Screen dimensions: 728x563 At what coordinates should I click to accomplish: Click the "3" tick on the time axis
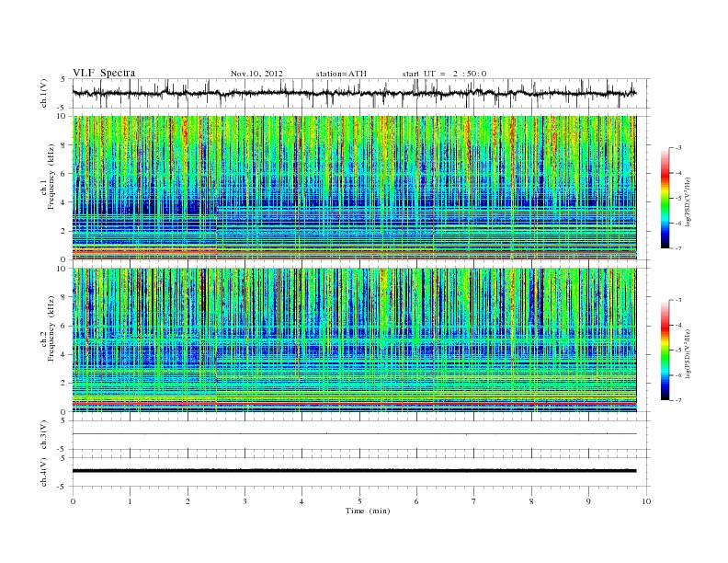[245, 501]
